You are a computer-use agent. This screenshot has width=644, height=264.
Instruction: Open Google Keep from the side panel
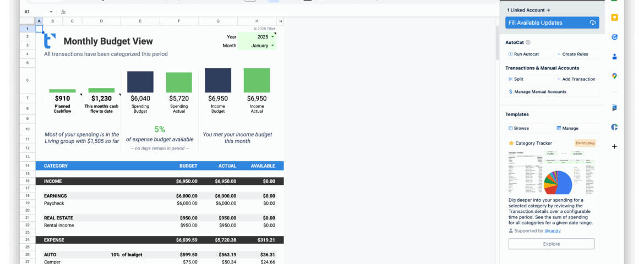(614, 18)
